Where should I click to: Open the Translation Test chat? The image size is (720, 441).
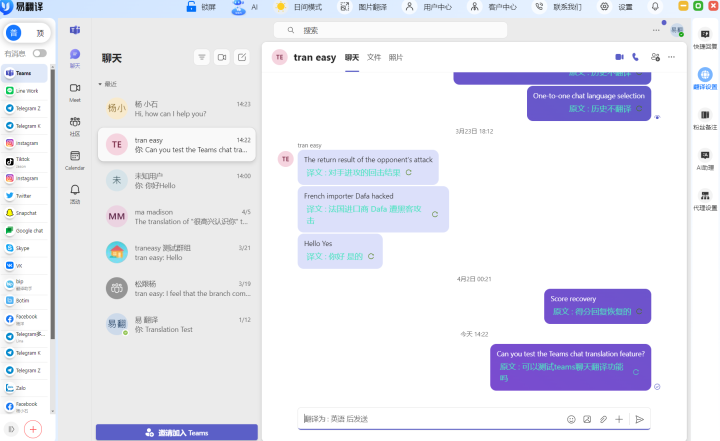(177, 325)
